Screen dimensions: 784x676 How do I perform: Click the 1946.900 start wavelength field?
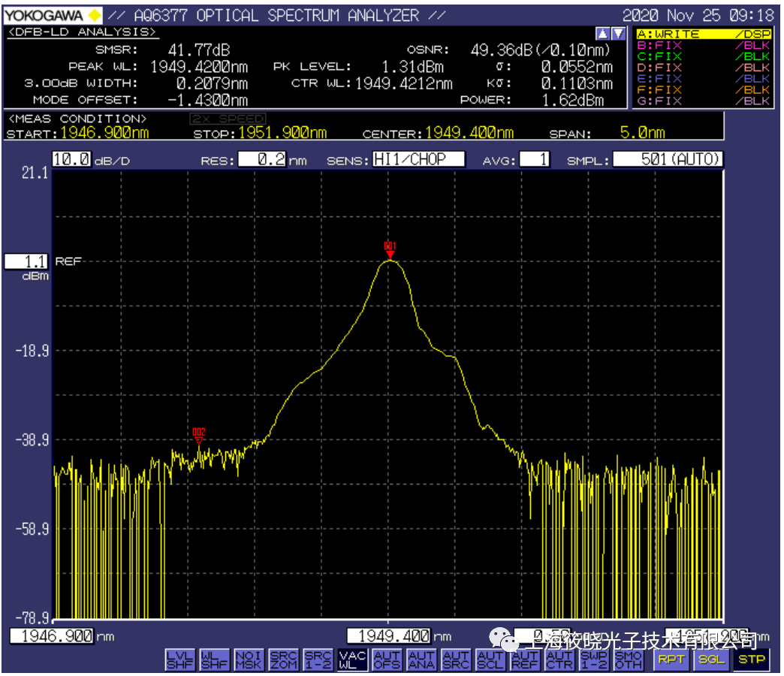point(53,636)
